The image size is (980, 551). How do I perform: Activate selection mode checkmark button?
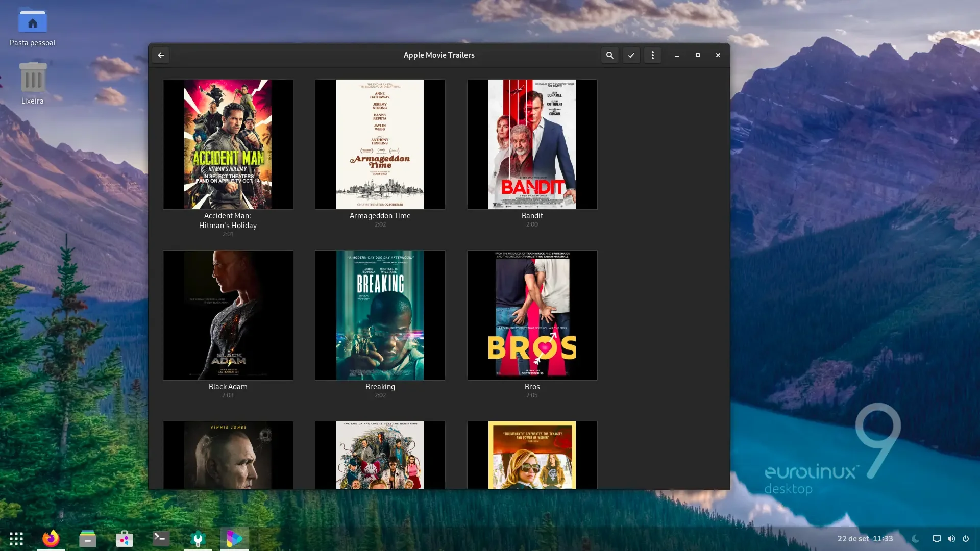tap(631, 55)
